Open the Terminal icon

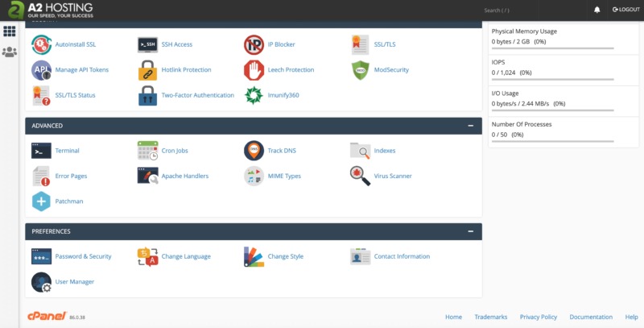click(x=41, y=151)
